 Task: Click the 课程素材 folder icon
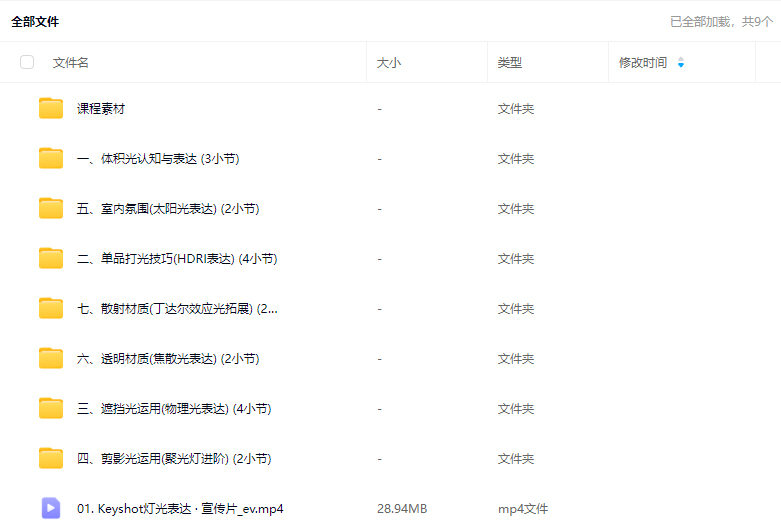pyautogui.click(x=51, y=108)
